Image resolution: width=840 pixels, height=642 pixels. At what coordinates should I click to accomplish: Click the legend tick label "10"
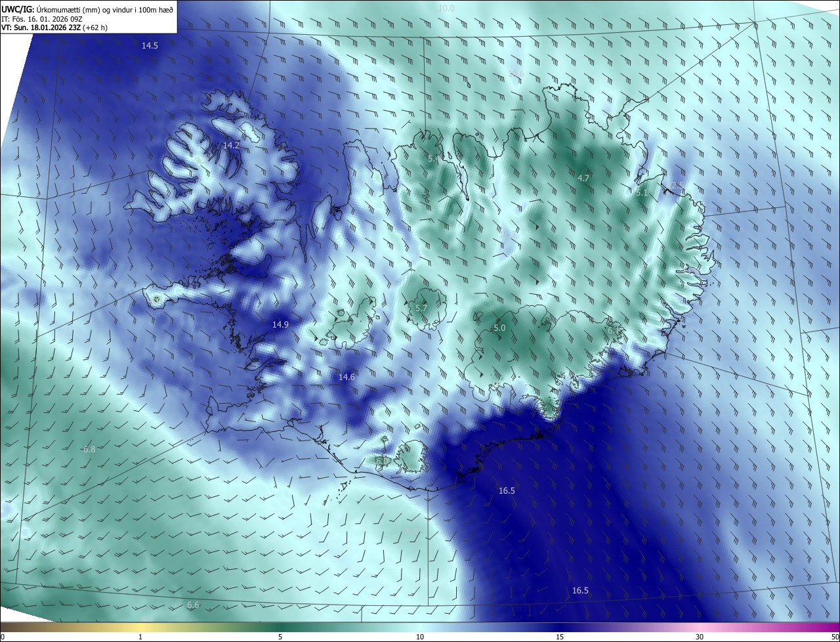coord(420,637)
